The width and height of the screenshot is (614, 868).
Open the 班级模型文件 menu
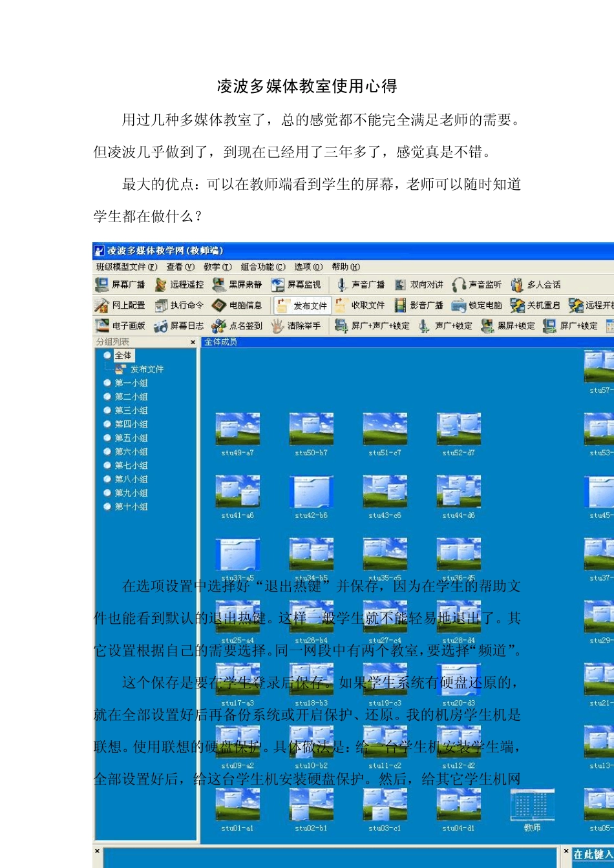tap(127, 267)
